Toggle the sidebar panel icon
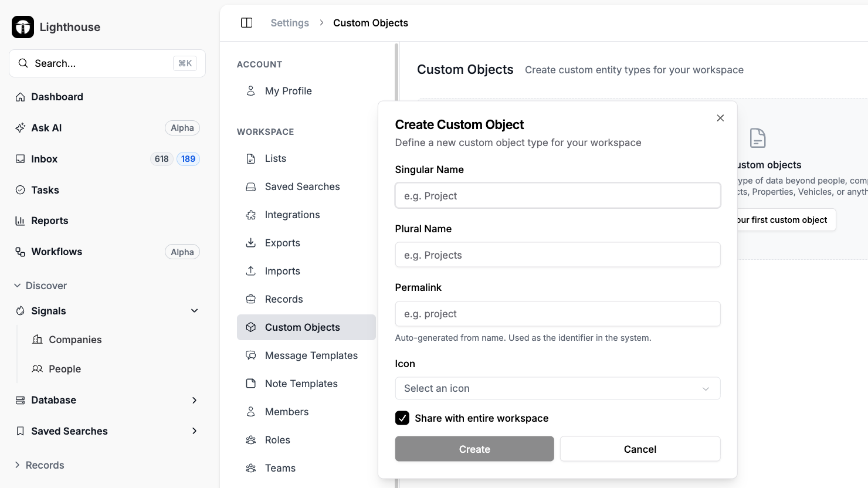 pyautogui.click(x=247, y=23)
